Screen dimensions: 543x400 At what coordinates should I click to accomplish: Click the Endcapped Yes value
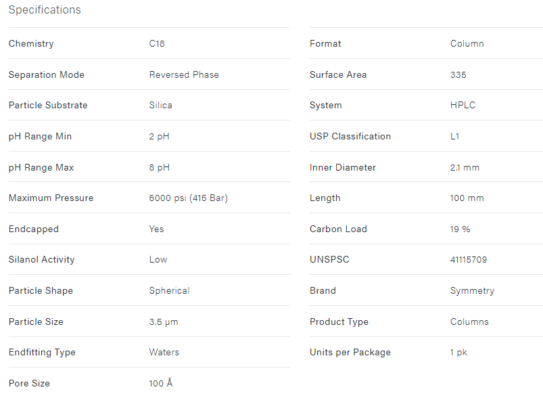coord(157,229)
